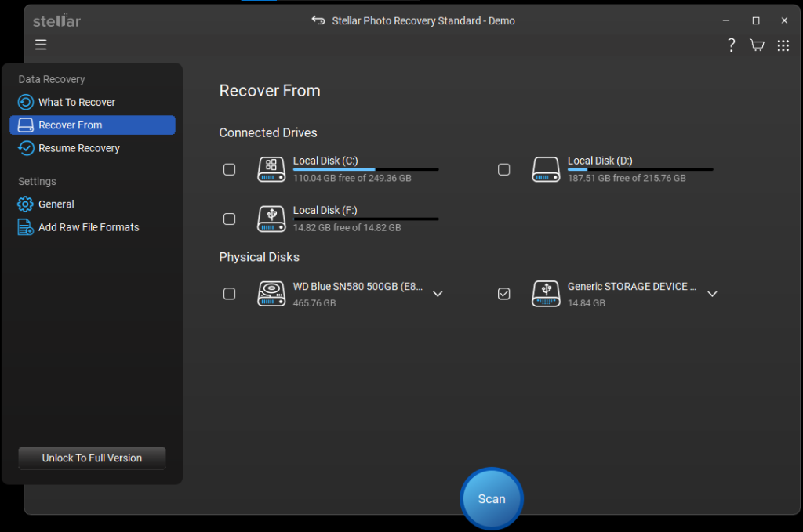Click the stellar logo
The width and height of the screenshot is (803, 532).
click(x=56, y=21)
